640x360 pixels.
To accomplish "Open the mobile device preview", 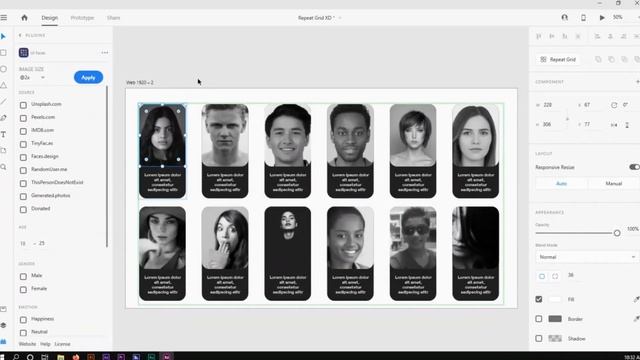I will pyautogui.click(x=583, y=18).
